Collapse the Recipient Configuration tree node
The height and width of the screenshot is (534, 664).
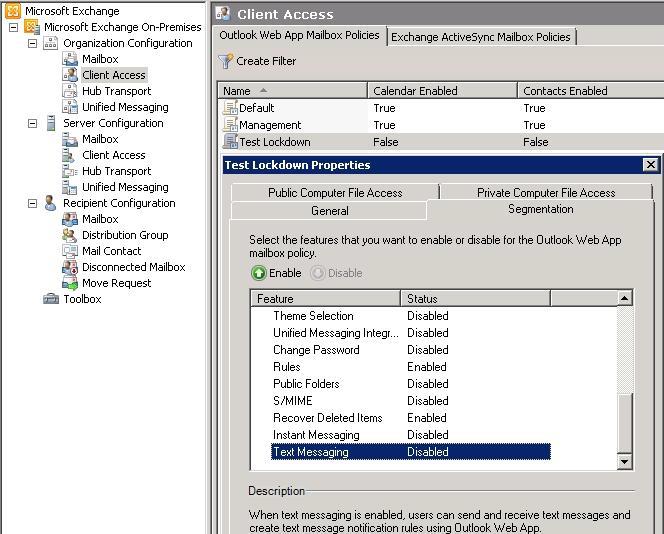[x=32, y=204]
